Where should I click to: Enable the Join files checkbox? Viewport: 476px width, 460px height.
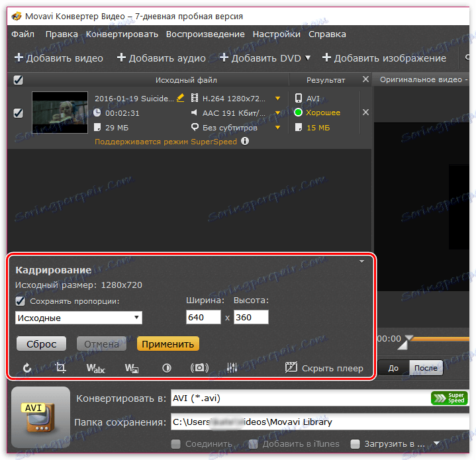point(175,444)
